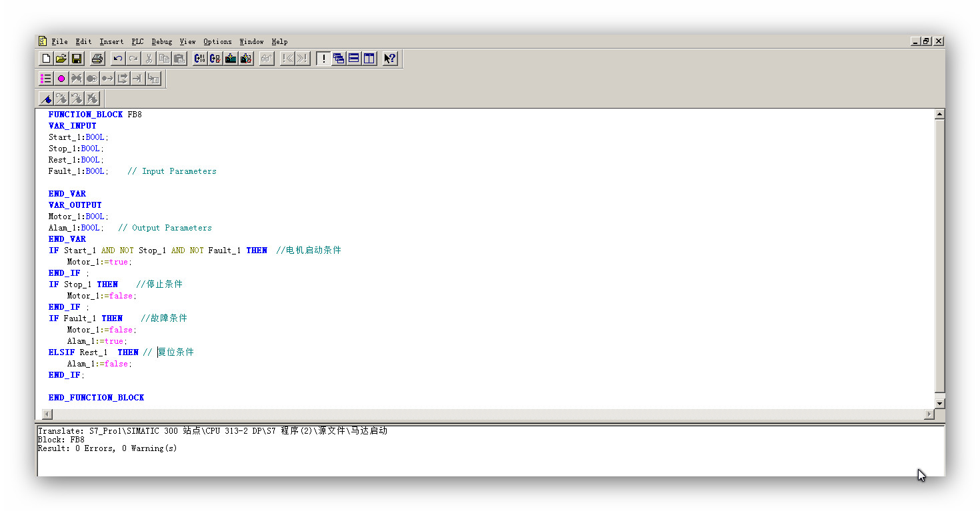Toggle the blue flag bookmark icon

point(46,99)
